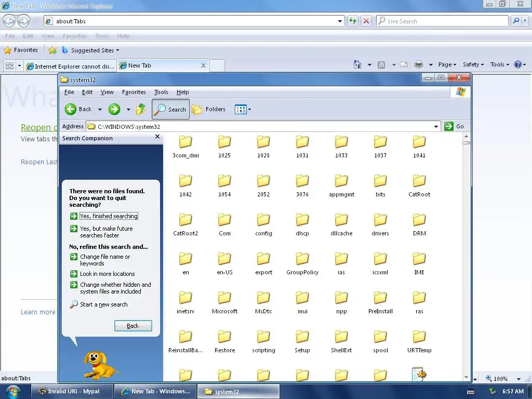The width and height of the screenshot is (532, 399).
Task: Choose Yes, but make future searches faster
Action: 101,232
